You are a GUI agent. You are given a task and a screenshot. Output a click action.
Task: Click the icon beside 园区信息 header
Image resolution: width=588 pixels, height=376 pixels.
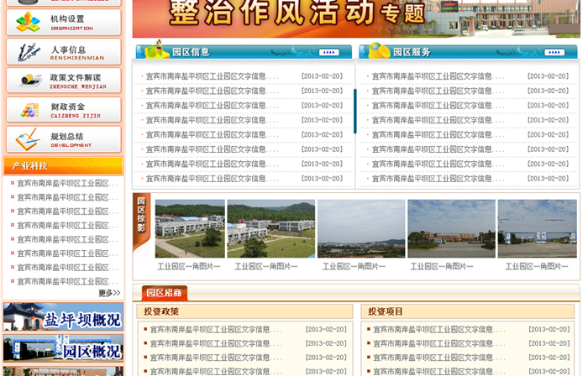click(x=154, y=50)
